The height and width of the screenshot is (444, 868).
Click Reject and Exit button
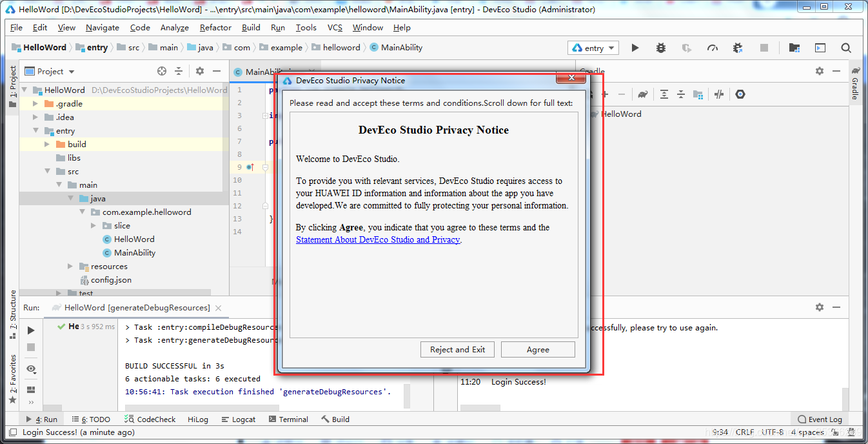(x=457, y=349)
